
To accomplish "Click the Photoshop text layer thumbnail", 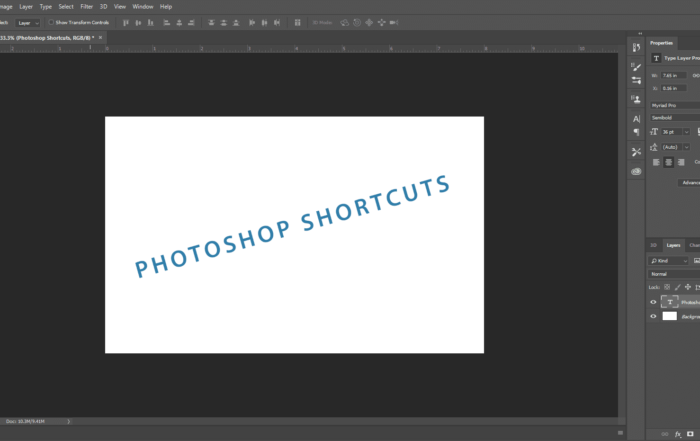I will (x=670, y=301).
